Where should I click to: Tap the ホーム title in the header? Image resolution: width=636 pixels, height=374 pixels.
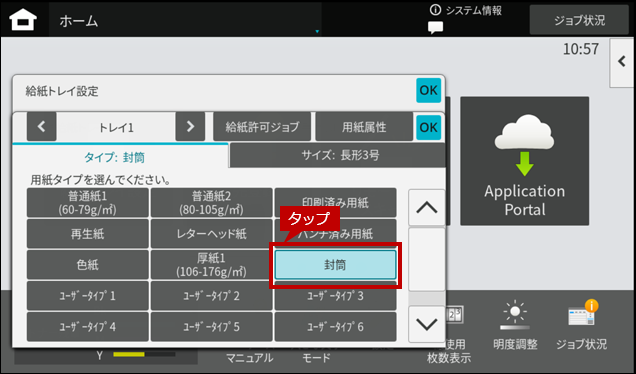[79, 20]
